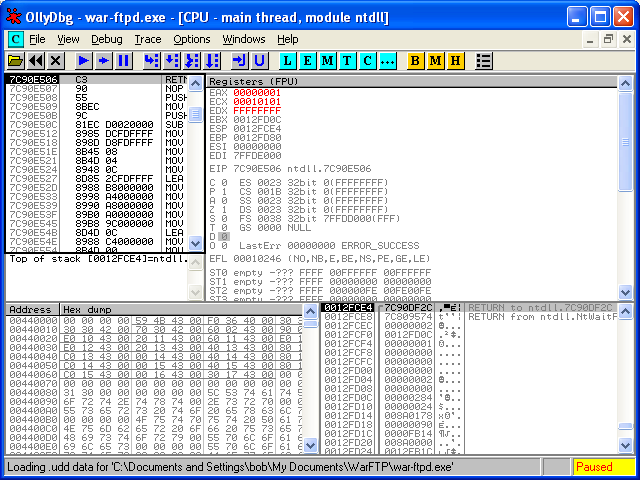The height and width of the screenshot is (480, 640).
Task: Click hex dump scrollbar down arrow
Action: pos(310,445)
